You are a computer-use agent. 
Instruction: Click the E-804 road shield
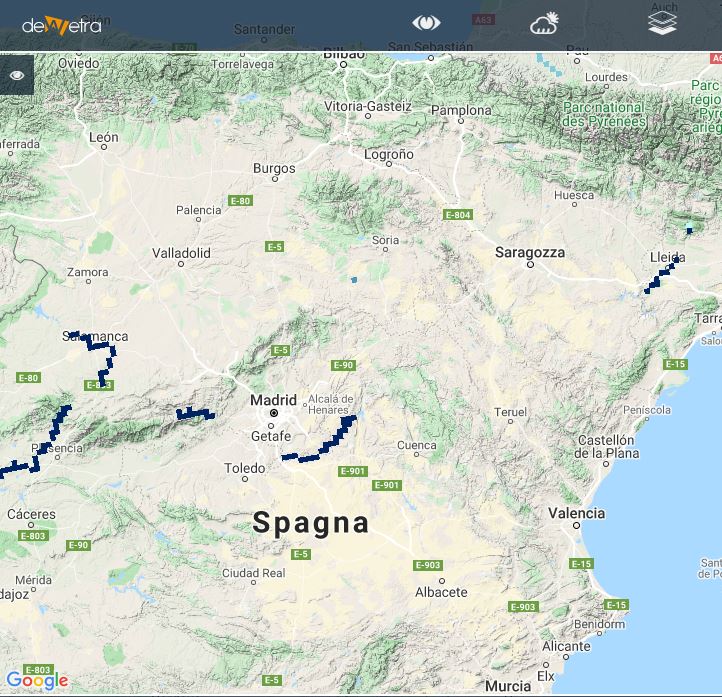pos(458,215)
